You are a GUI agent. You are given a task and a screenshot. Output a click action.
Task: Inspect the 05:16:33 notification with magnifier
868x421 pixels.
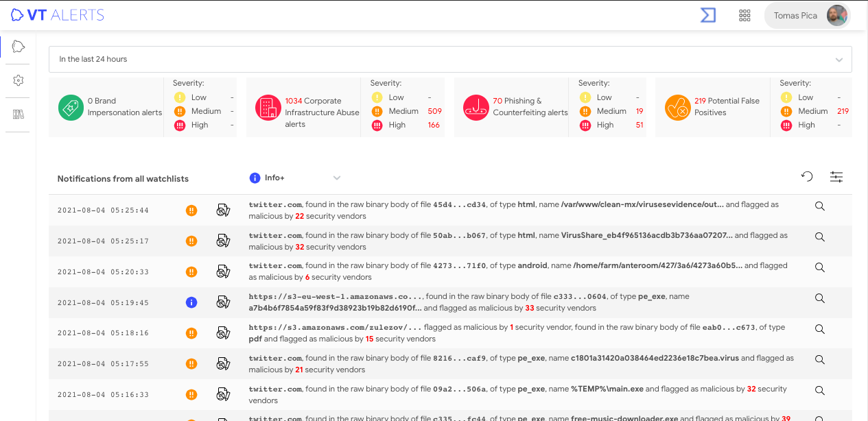point(819,390)
